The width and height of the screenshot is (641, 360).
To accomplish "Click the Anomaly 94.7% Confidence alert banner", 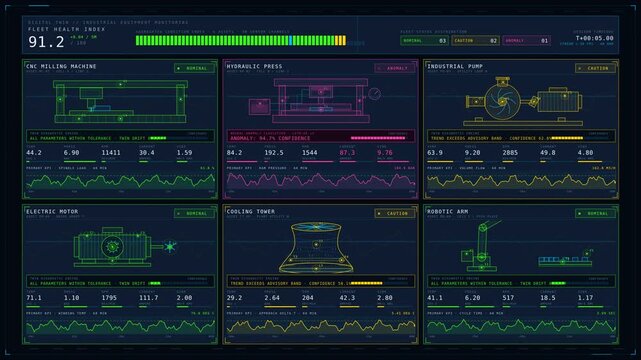I will click(x=321, y=136).
